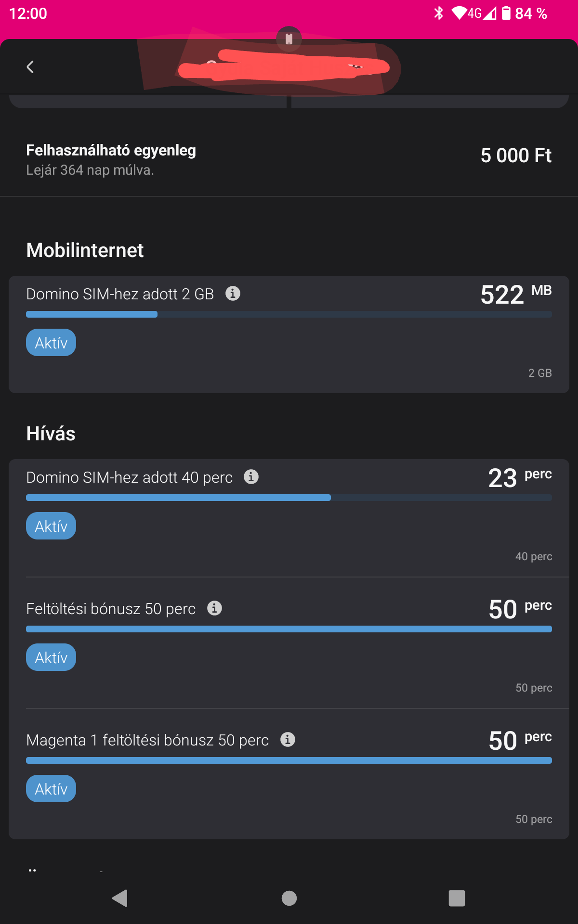Viewport: 578px width, 924px height.
Task: Click the mobile data usage progress bar
Action: 289,314
